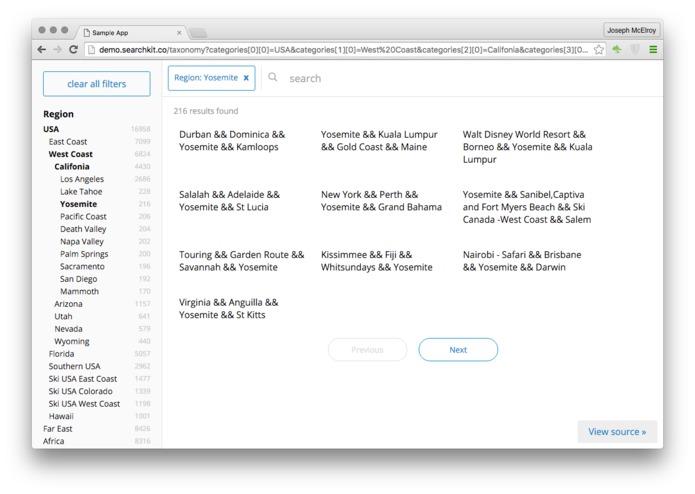Select Nevada region

68,329
